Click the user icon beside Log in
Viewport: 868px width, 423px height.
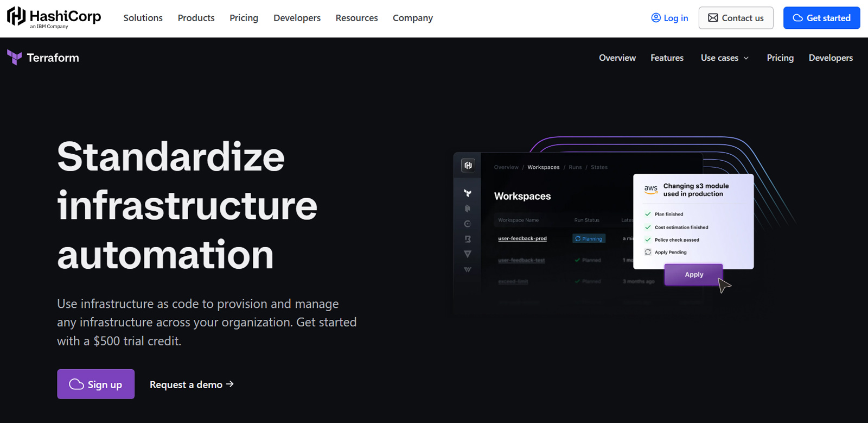pyautogui.click(x=656, y=18)
